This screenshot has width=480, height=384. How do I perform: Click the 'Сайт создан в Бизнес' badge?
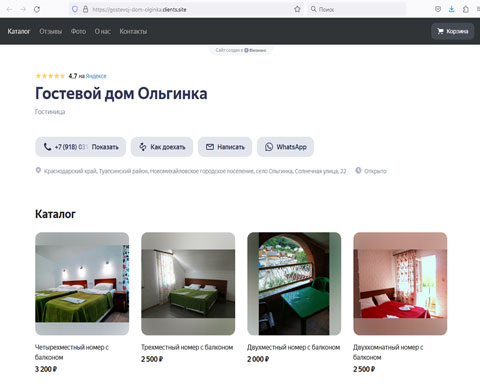tap(241, 50)
